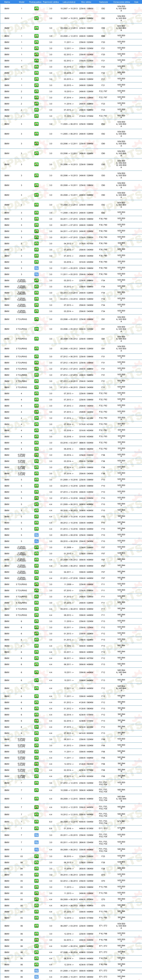
Task: Click the '300kW / 407KM' power cell
Action: (86, 658)
